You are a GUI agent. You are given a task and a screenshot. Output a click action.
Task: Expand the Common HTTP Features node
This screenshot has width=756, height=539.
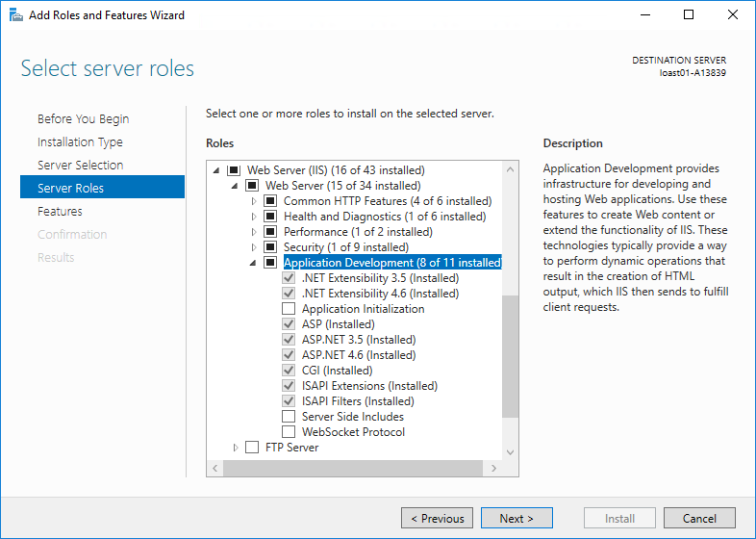[x=254, y=201]
